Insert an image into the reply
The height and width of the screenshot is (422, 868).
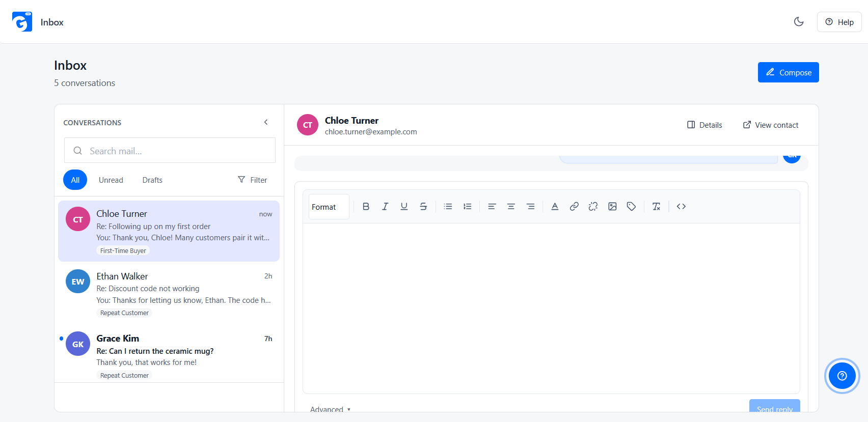coord(612,206)
